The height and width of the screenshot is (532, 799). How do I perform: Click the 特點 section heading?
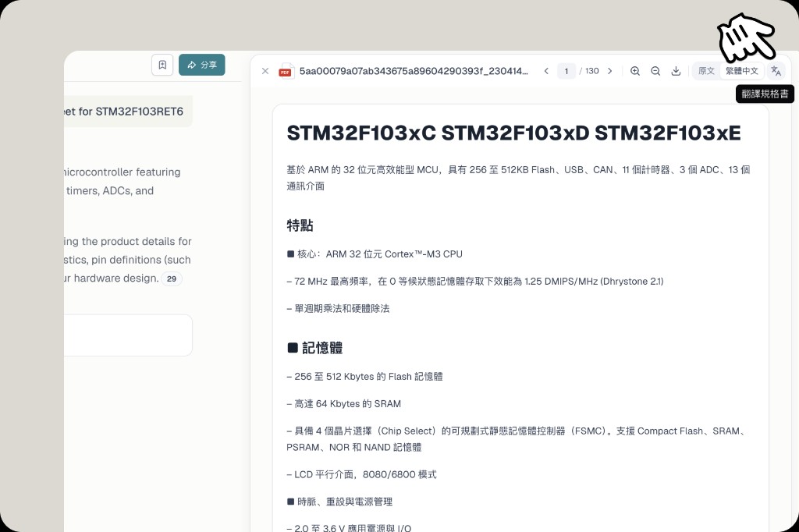click(300, 225)
